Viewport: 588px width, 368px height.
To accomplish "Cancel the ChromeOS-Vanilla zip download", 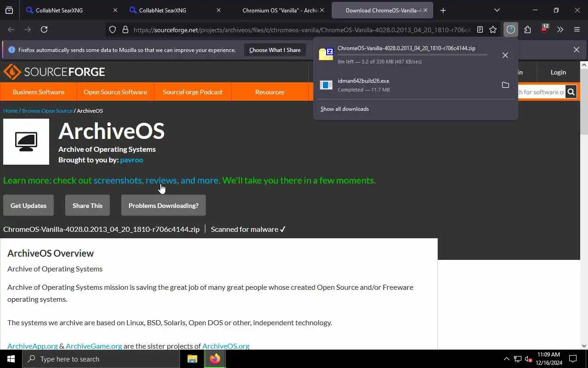I will (505, 55).
